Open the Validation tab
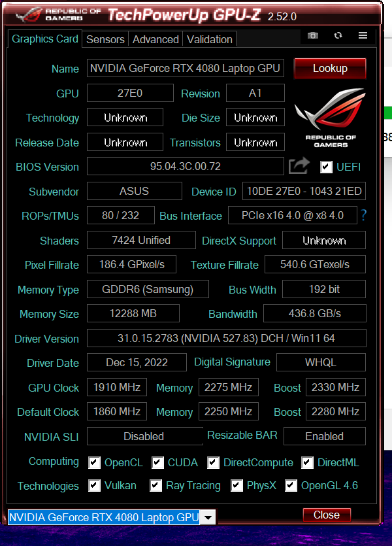The image size is (392, 546). pos(209,39)
